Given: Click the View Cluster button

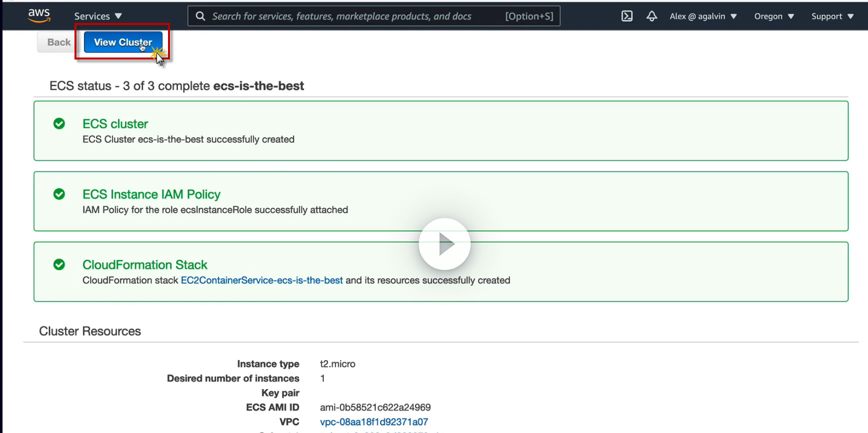Looking at the screenshot, I should point(123,42).
